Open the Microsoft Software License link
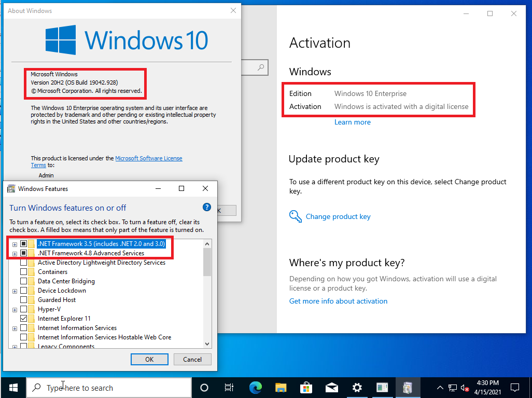The height and width of the screenshot is (398, 532). click(x=149, y=158)
